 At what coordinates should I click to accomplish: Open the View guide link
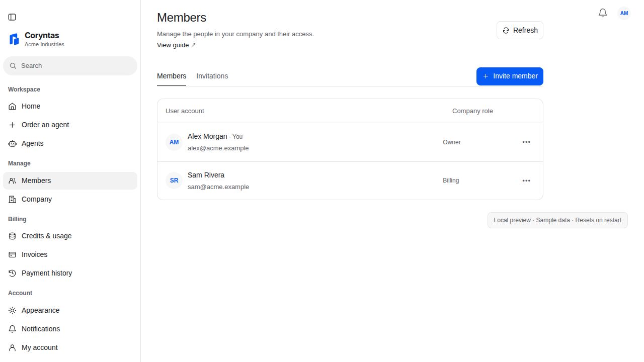point(176,45)
